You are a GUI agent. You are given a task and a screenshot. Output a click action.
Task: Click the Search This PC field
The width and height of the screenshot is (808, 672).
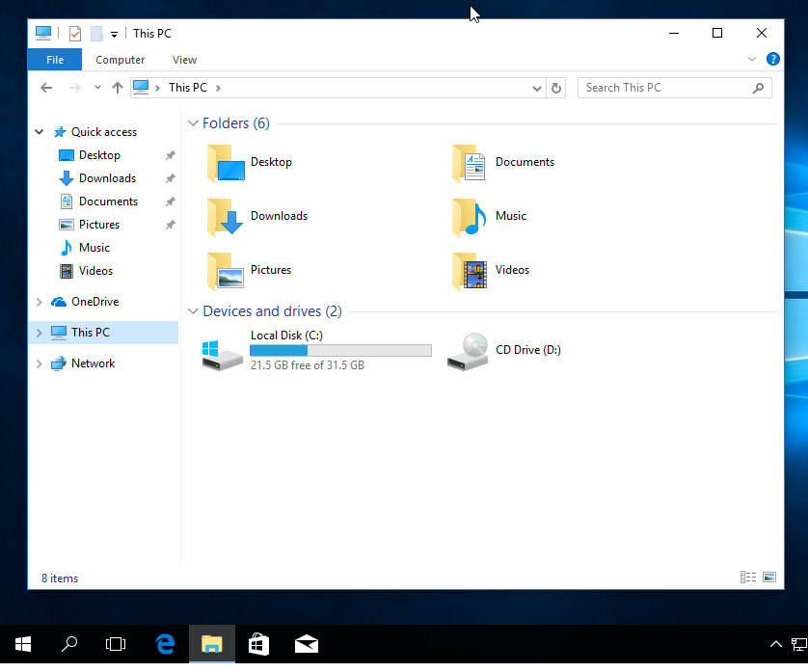pyautogui.click(x=665, y=88)
